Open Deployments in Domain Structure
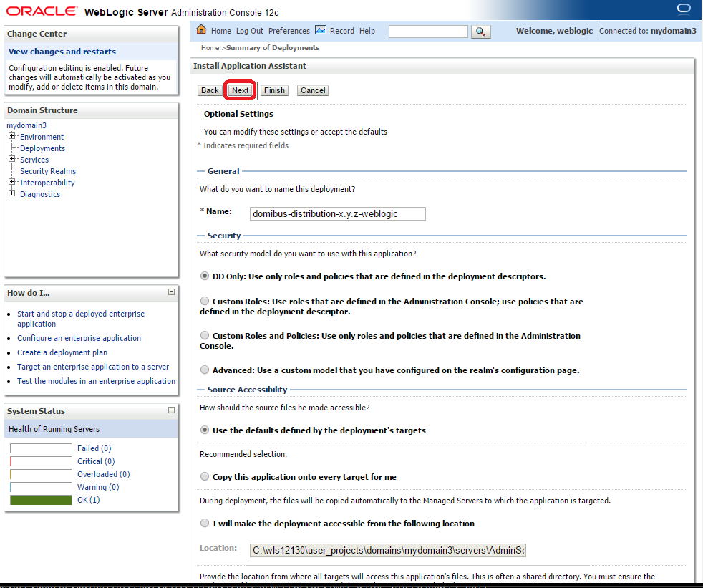This screenshot has height=588, width=703. click(x=42, y=148)
